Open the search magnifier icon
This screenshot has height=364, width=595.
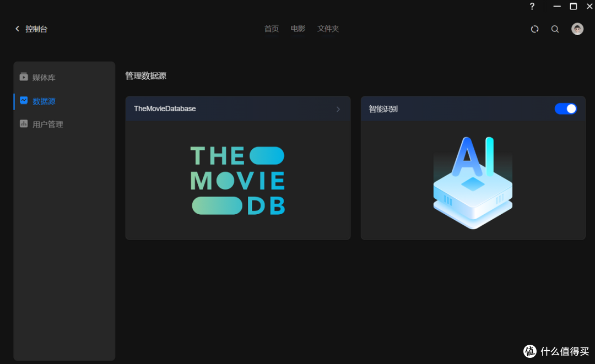(x=555, y=29)
